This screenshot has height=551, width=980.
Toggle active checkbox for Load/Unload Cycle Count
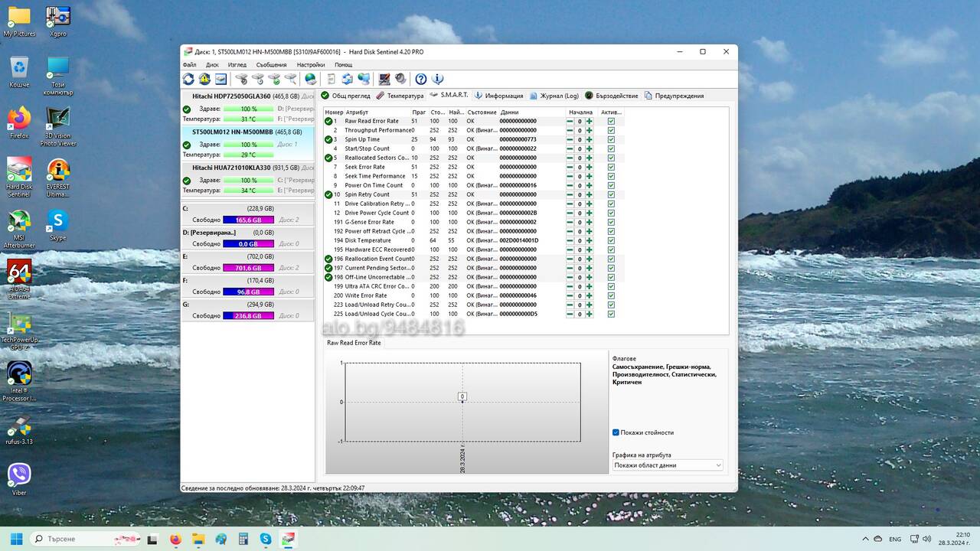click(x=611, y=314)
